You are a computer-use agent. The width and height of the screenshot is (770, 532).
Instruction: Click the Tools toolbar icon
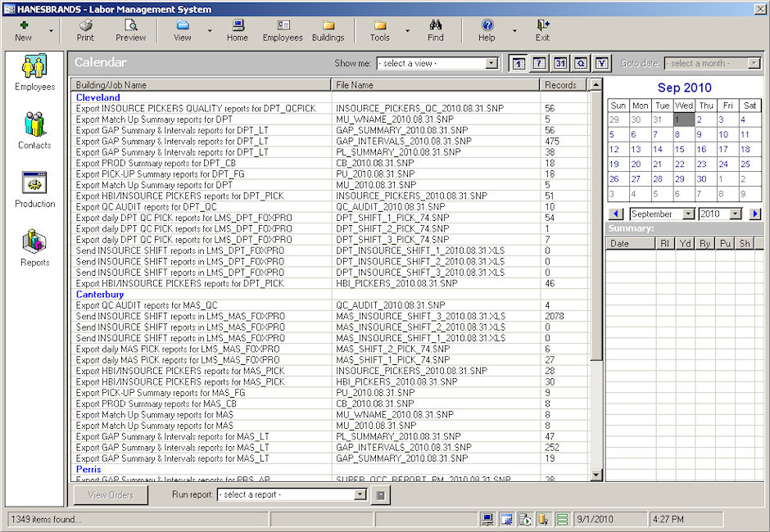tap(379, 30)
